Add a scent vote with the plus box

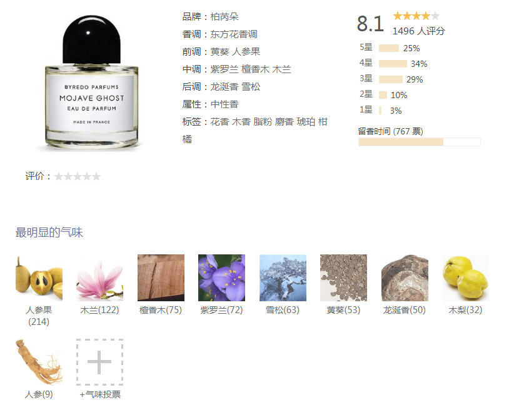point(99,362)
